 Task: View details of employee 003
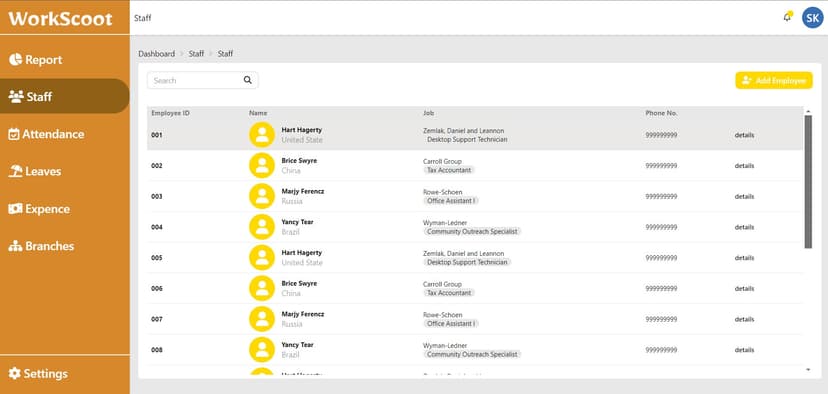click(744, 196)
